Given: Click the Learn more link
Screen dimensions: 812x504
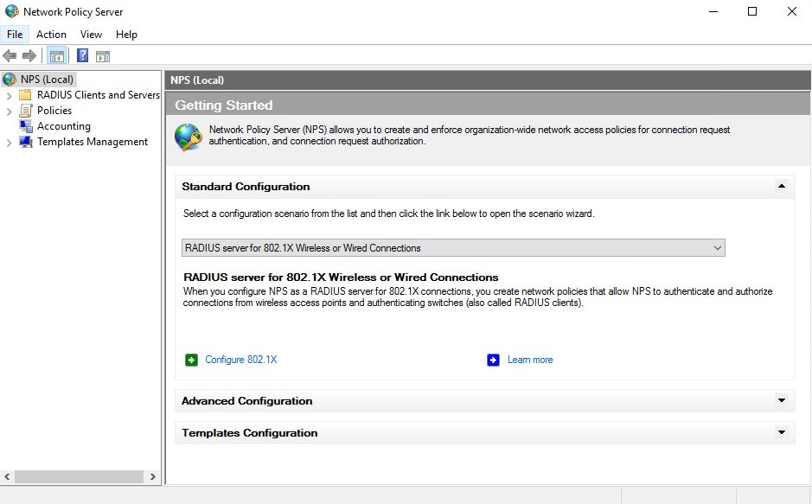Looking at the screenshot, I should pyautogui.click(x=530, y=360).
